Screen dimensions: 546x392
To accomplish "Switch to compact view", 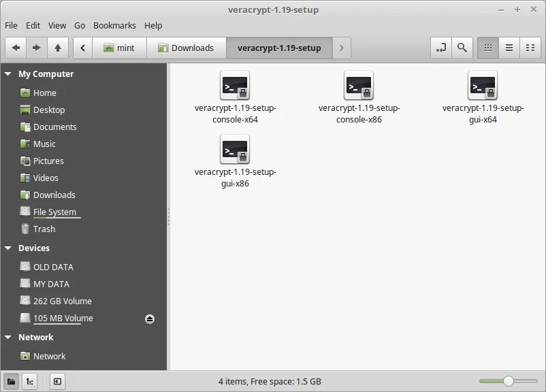I will [x=530, y=48].
